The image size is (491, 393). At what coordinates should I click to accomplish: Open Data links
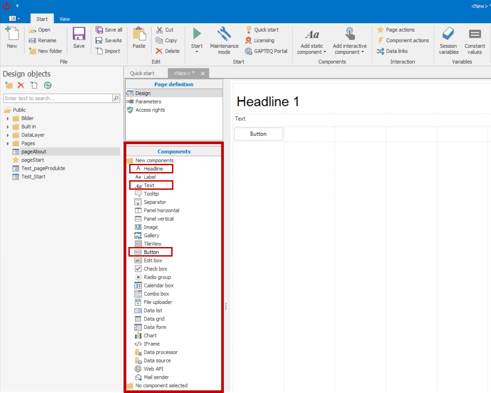392,51
